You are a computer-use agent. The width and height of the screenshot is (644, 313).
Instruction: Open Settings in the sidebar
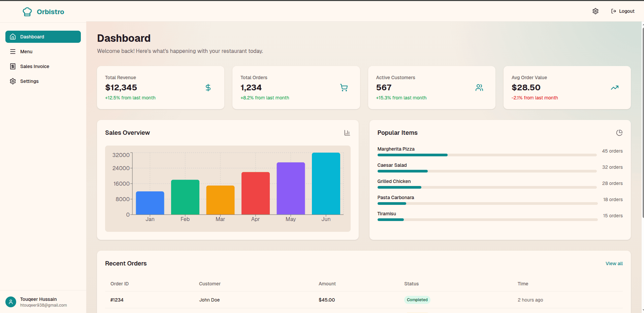tap(43, 81)
